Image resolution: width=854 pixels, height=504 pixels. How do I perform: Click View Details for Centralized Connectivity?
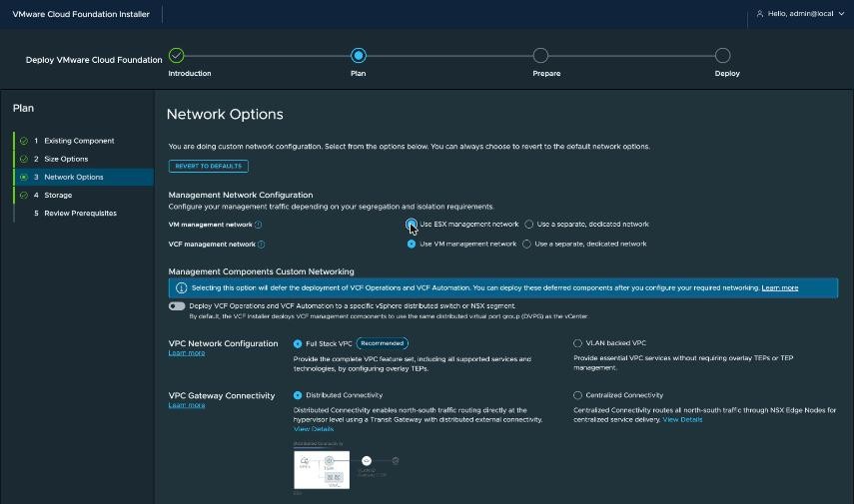(x=682, y=419)
